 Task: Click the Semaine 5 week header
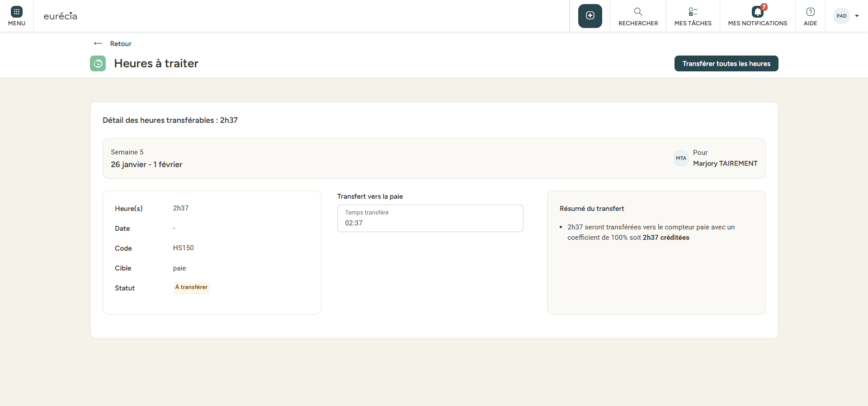[x=127, y=152]
